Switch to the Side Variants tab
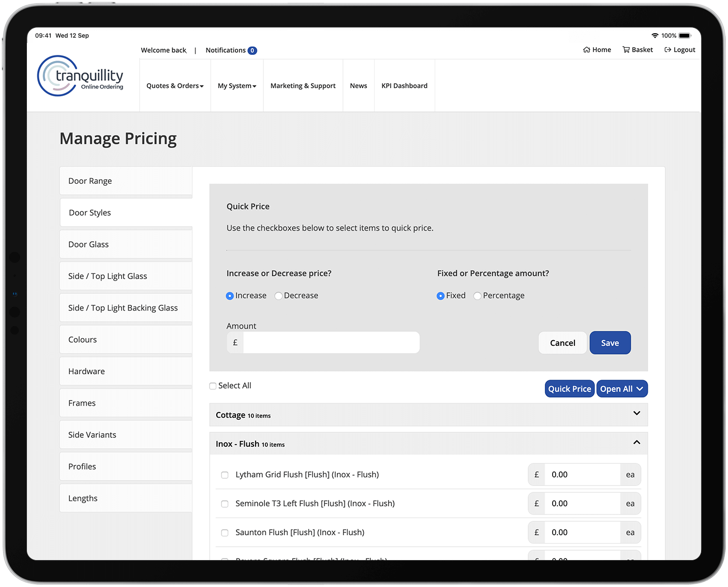This screenshot has width=728, height=587. click(x=126, y=435)
